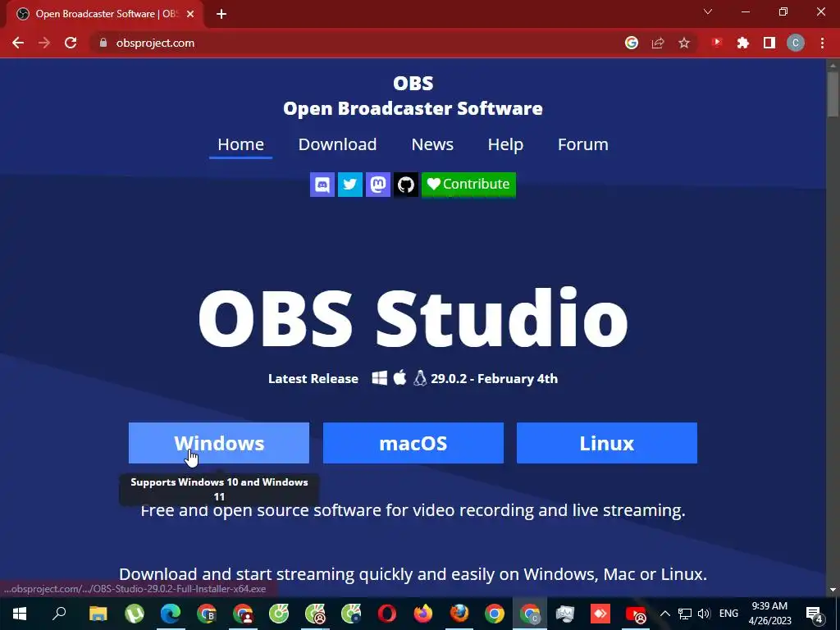Reload the page with refresh icon
Screen dimensions: 840x630
pyautogui.click(x=71, y=43)
